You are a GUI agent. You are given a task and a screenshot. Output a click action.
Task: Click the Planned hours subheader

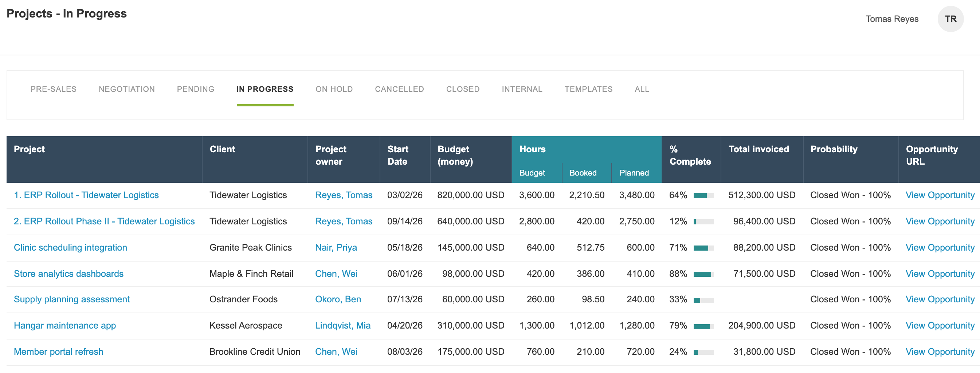pos(634,173)
